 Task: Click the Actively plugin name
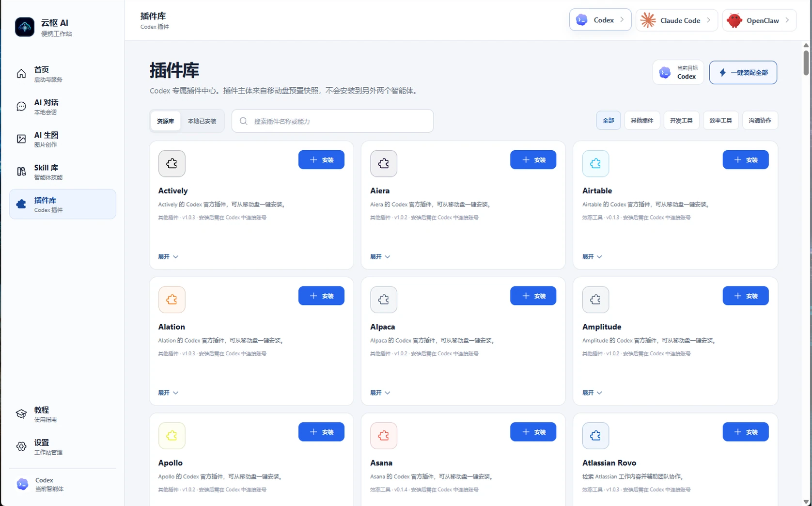(x=173, y=191)
